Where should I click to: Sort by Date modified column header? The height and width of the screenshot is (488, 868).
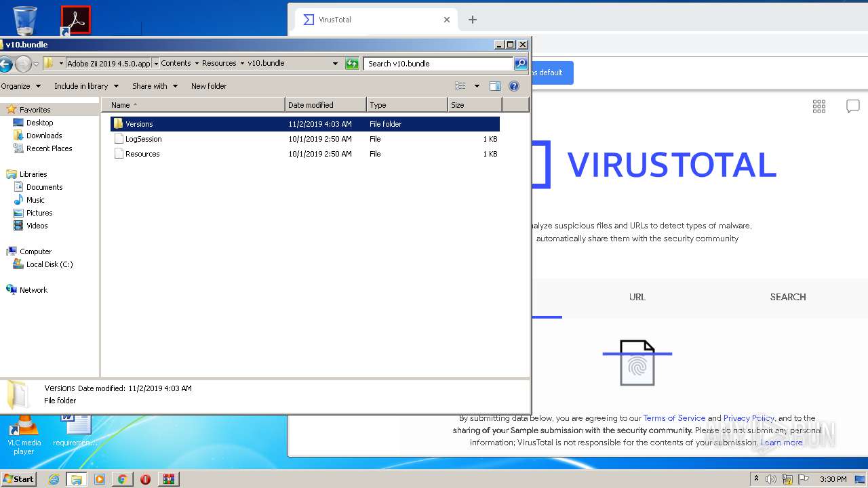[x=326, y=105]
